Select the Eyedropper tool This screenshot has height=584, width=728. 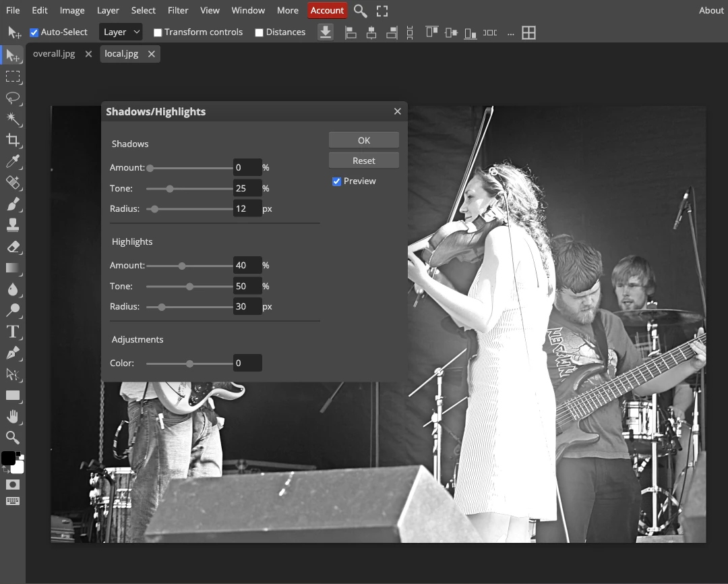(13, 162)
